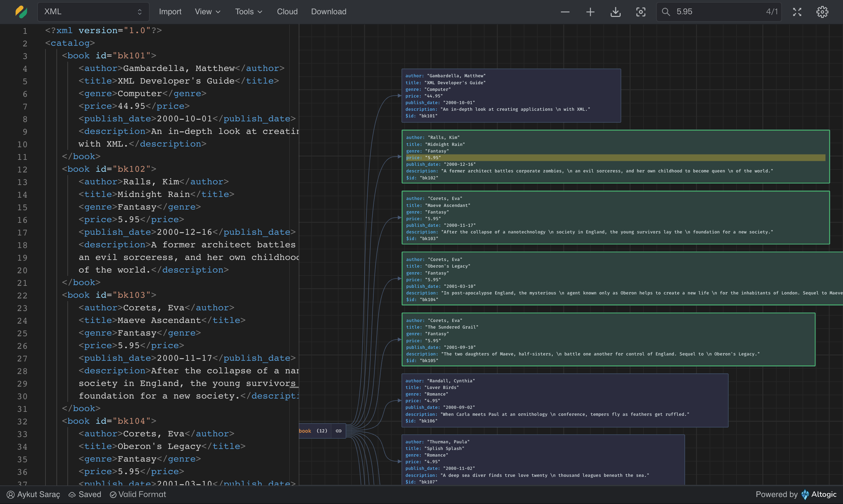Click the search result counter 4/1
The height and width of the screenshot is (504, 843).
pos(772,12)
